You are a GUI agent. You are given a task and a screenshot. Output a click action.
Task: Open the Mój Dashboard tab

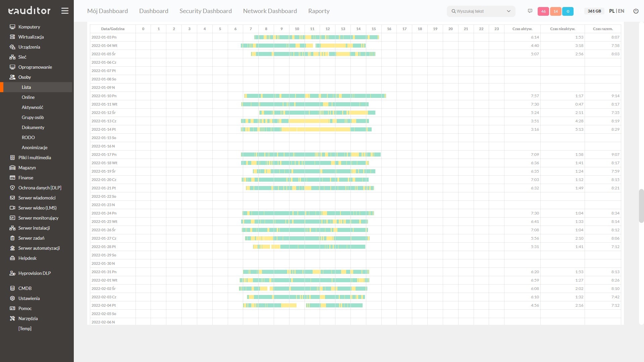click(x=107, y=11)
